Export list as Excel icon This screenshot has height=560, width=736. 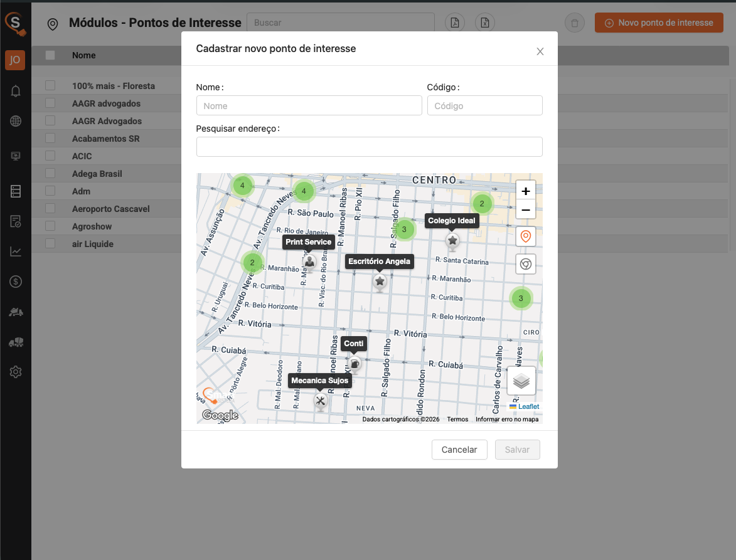pyautogui.click(x=485, y=23)
